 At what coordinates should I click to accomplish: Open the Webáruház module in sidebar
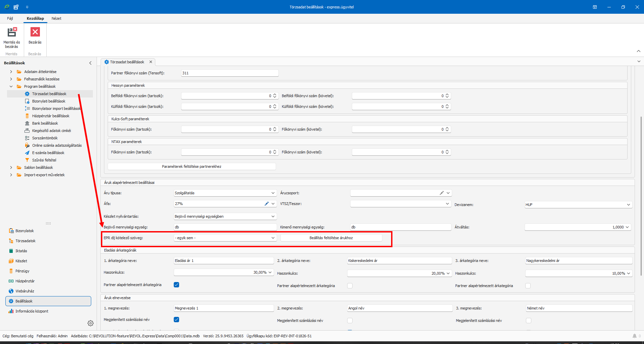click(24, 291)
